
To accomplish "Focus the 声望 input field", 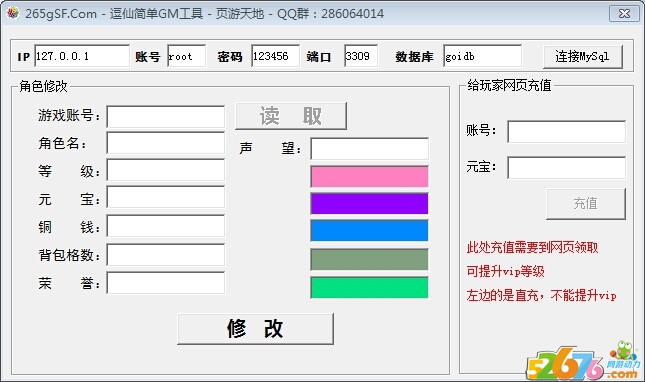I will (369, 148).
